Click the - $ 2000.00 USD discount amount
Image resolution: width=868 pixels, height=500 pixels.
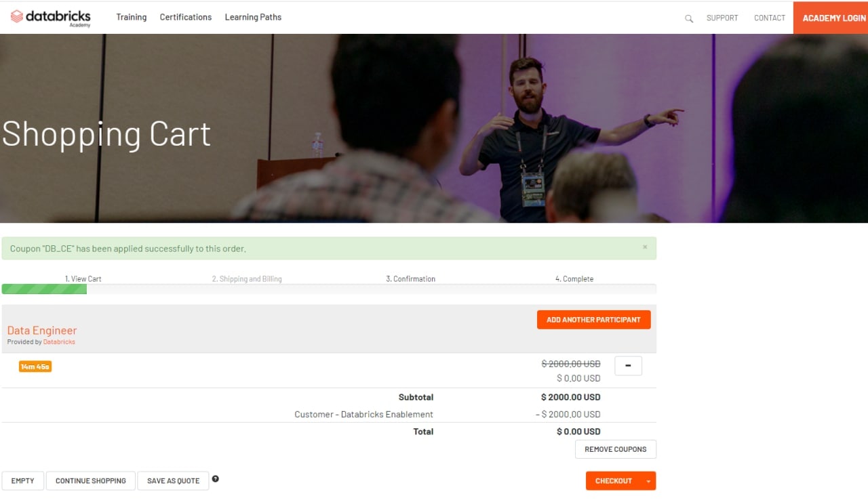coord(568,415)
